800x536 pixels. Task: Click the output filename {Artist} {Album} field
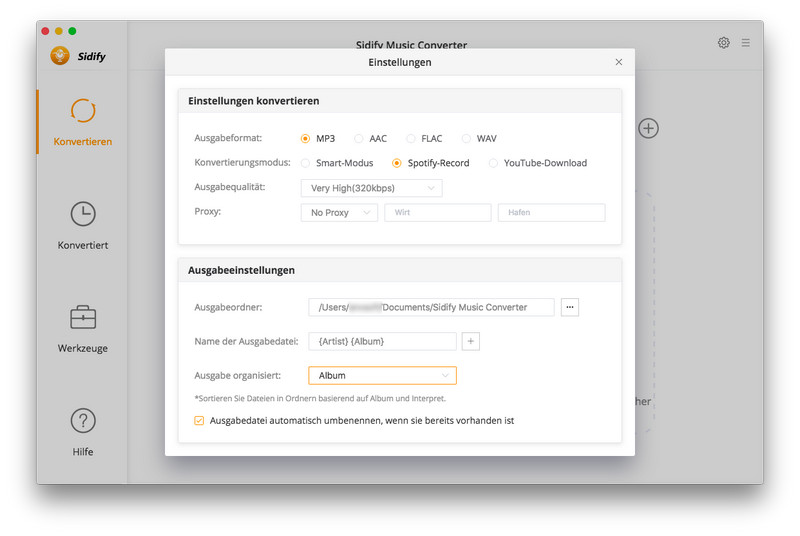pos(382,341)
